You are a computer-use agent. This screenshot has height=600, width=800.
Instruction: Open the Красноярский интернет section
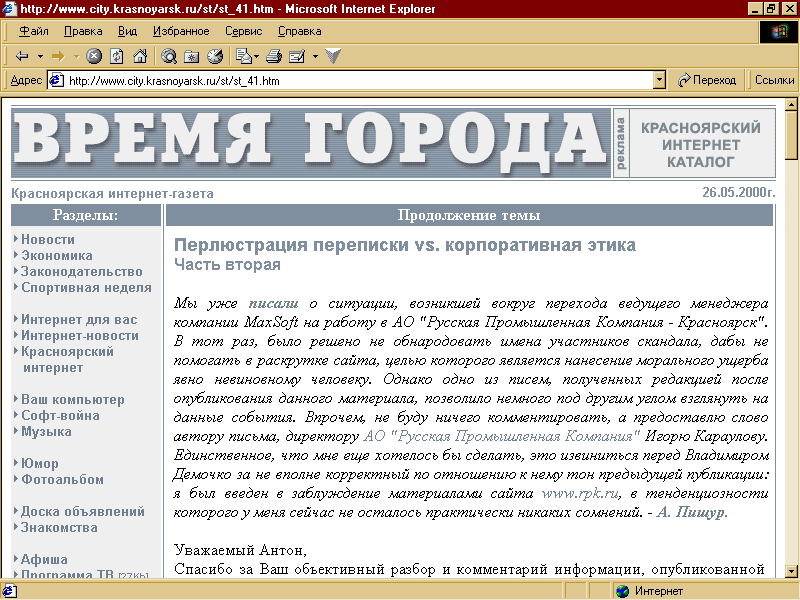click(67, 359)
